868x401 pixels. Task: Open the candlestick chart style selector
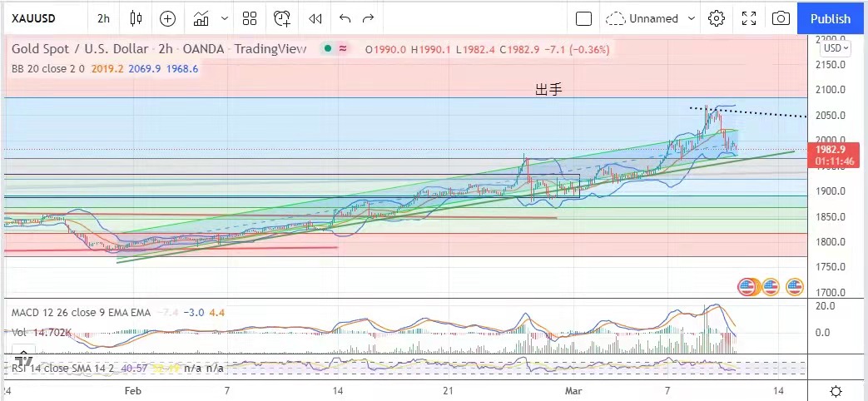(x=136, y=18)
